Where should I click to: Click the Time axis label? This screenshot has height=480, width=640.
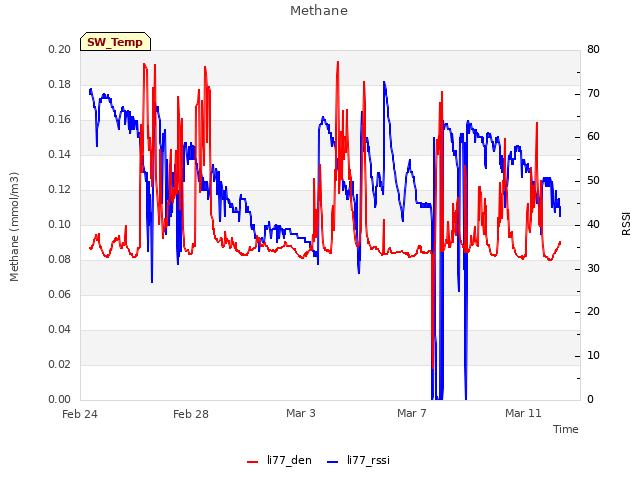tap(566, 429)
